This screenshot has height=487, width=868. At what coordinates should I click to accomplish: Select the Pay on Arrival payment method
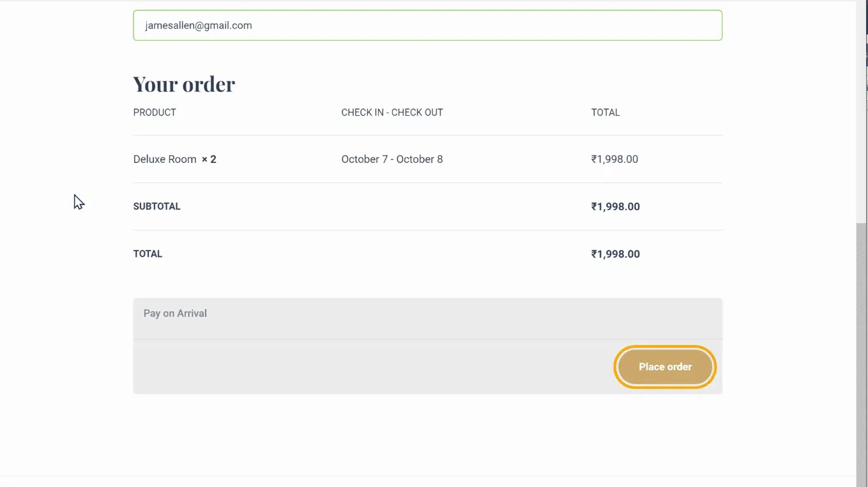coord(175,313)
